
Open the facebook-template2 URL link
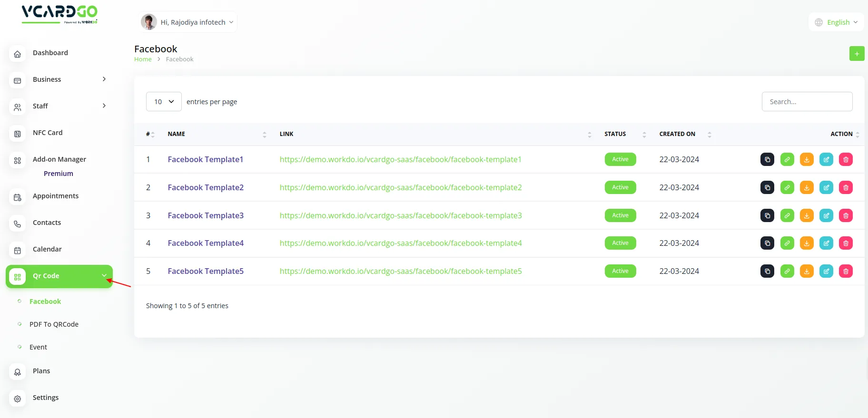pyautogui.click(x=401, y=187)
